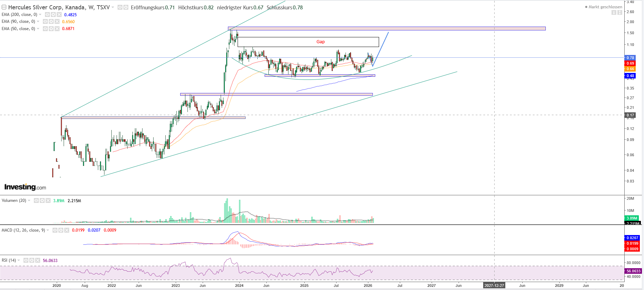Expand the Volumen (20) dropdown arrow
Image resolution: width=644 pixels, height=290 pixels.
coord(29,200)
